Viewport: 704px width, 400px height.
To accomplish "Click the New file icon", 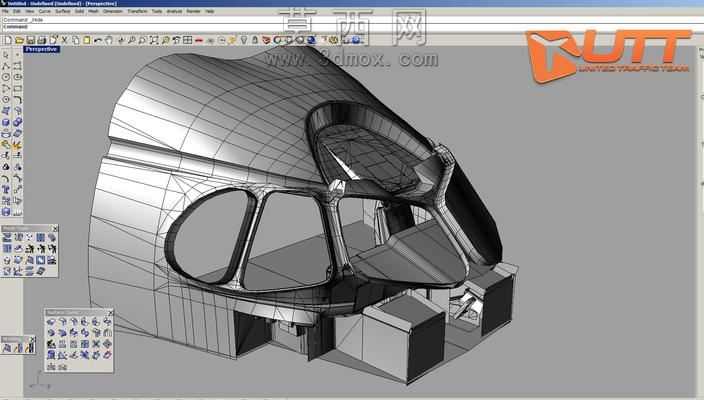I will point(8,40).
